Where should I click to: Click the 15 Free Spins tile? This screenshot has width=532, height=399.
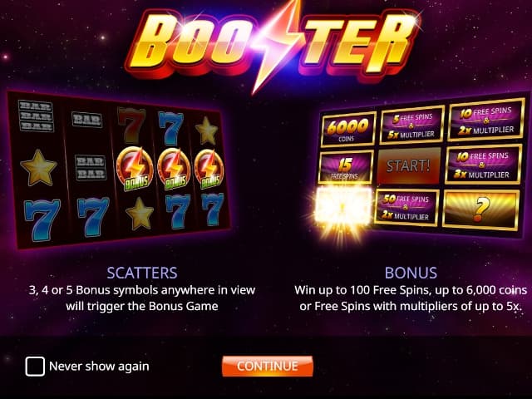[x=346, y=167]
